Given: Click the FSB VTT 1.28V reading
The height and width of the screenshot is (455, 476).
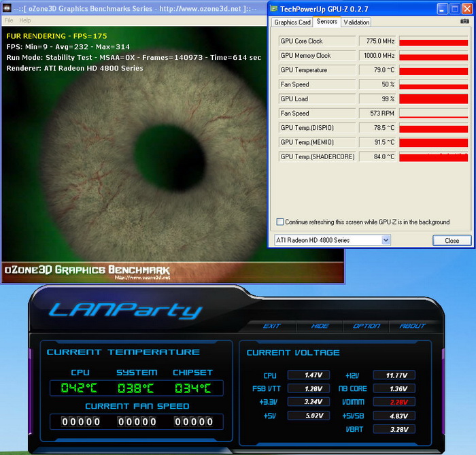Looking at the screenshot, I should pyautogui.click(x=309, y=388).
